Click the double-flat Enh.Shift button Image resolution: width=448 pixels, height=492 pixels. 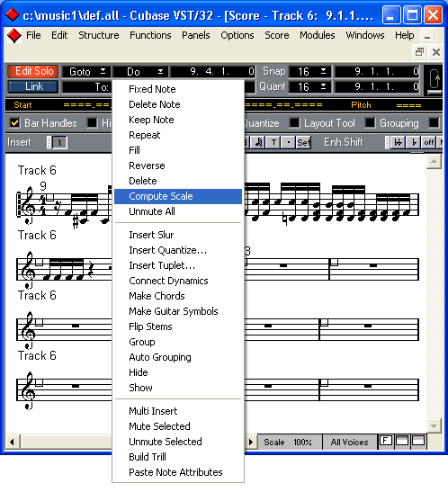[399, 142]
